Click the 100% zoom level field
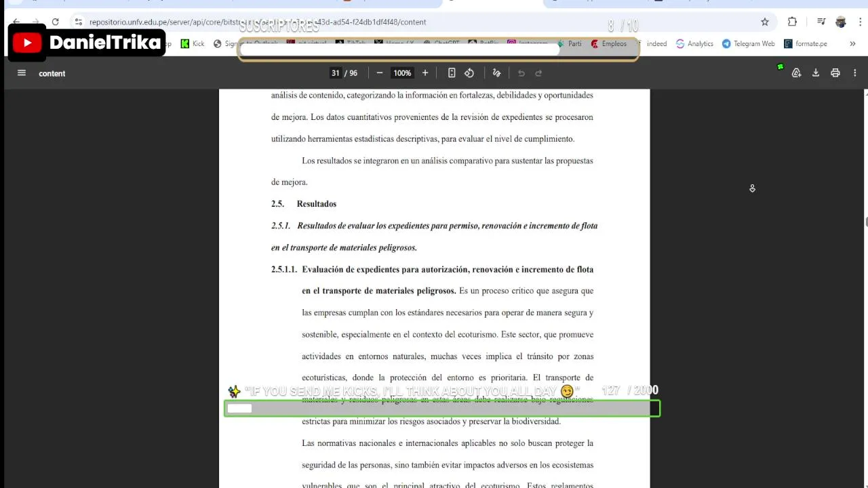Image resolution: width=868 pixels, height=488 pixels. 402,73
